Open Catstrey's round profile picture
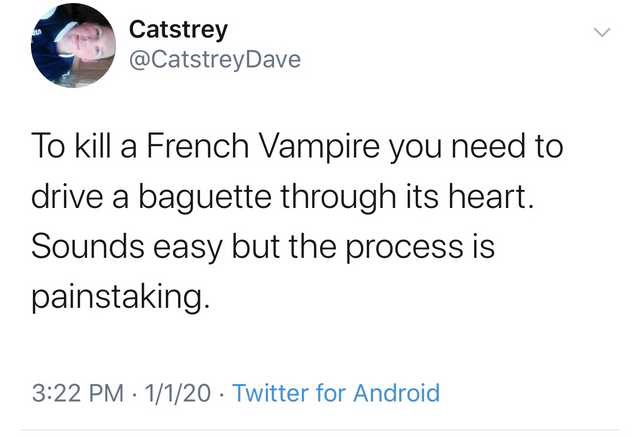Screen dimensions: 640x437 pos(73,45)
